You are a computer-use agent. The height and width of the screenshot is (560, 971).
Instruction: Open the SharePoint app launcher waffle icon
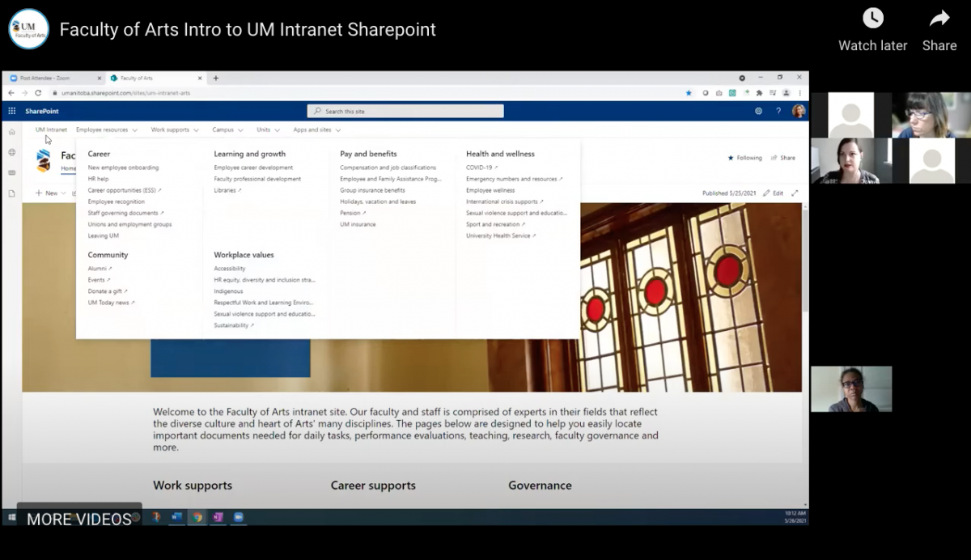pos(12,111)
